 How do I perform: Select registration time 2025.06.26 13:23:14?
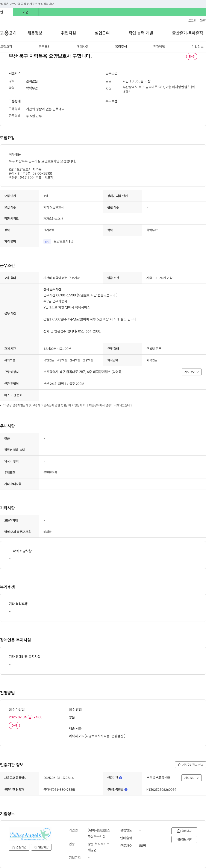tap(59, 778)
